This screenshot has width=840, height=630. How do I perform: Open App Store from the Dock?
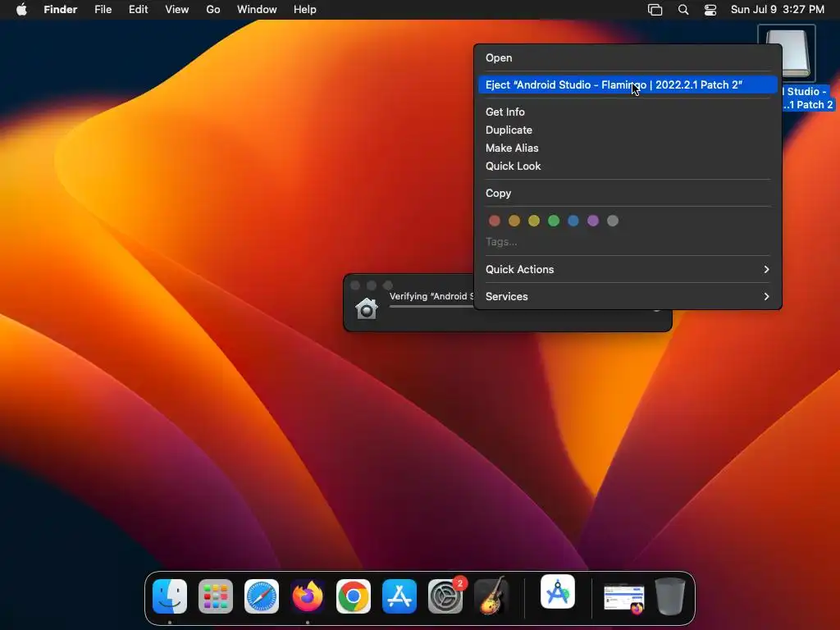(x=399, y=596)
